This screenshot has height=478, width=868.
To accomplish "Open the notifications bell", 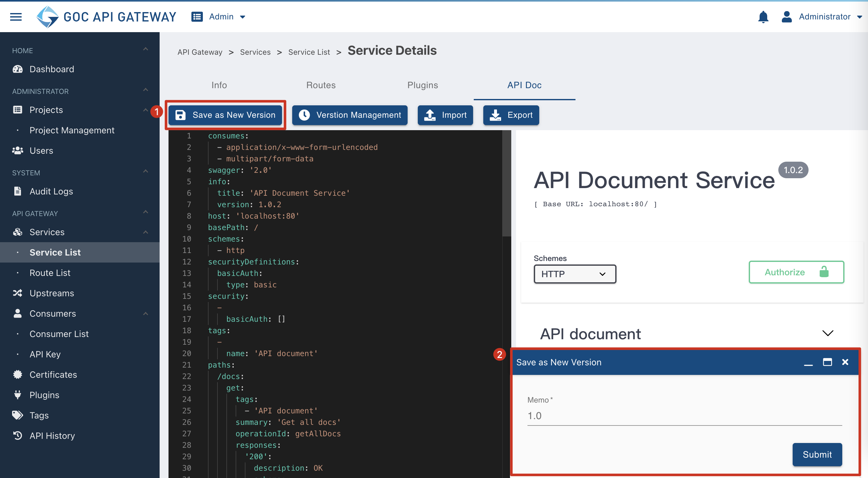I will click(763, 17).
